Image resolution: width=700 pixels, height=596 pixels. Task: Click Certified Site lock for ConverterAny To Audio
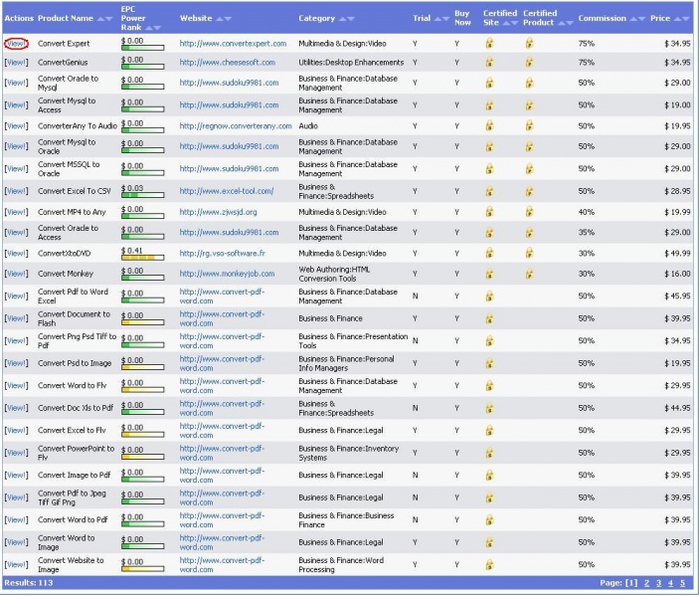[x=489, y=126]
